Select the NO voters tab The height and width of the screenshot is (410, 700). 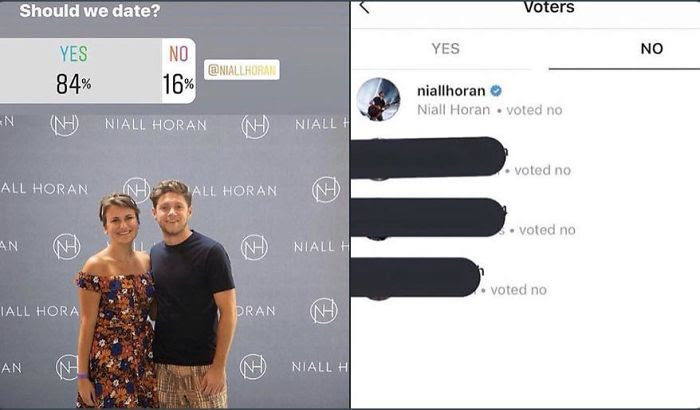[x=651, y=48]
